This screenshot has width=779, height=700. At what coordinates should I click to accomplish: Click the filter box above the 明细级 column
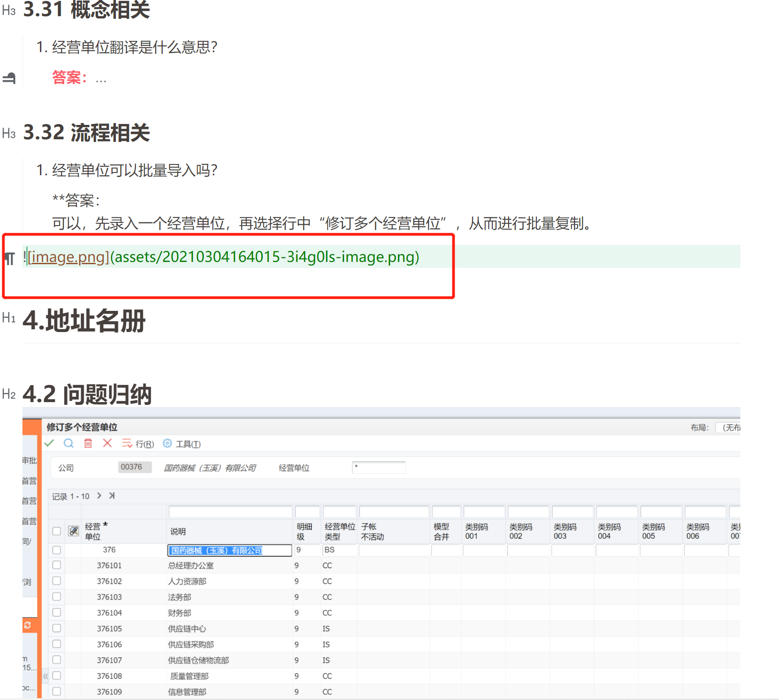(x=307, y=512)
